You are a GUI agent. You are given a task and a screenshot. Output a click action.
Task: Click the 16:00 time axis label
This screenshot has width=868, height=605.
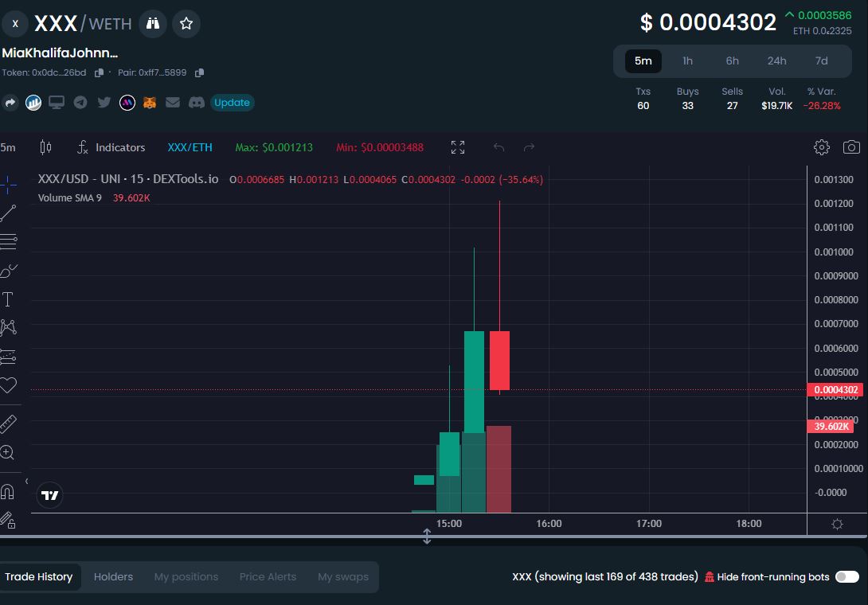(x=549, y=524)
